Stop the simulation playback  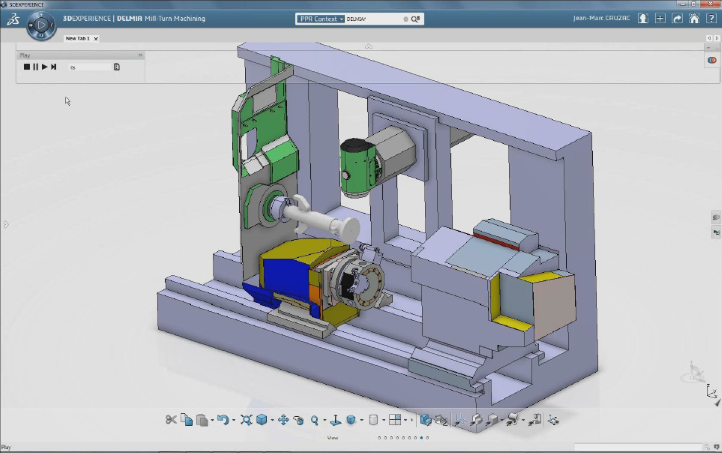[27, 67]
